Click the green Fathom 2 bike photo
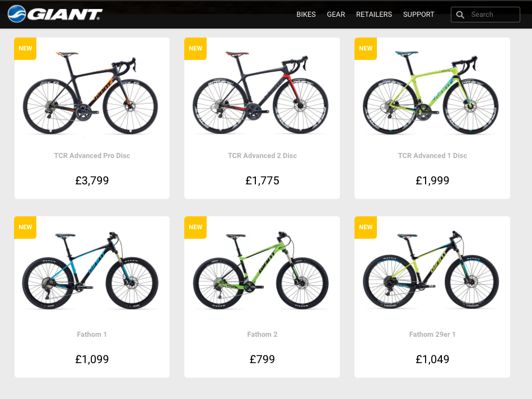Image resolution: width=532 pixels, height=399 pixels. tap(262, 271)
